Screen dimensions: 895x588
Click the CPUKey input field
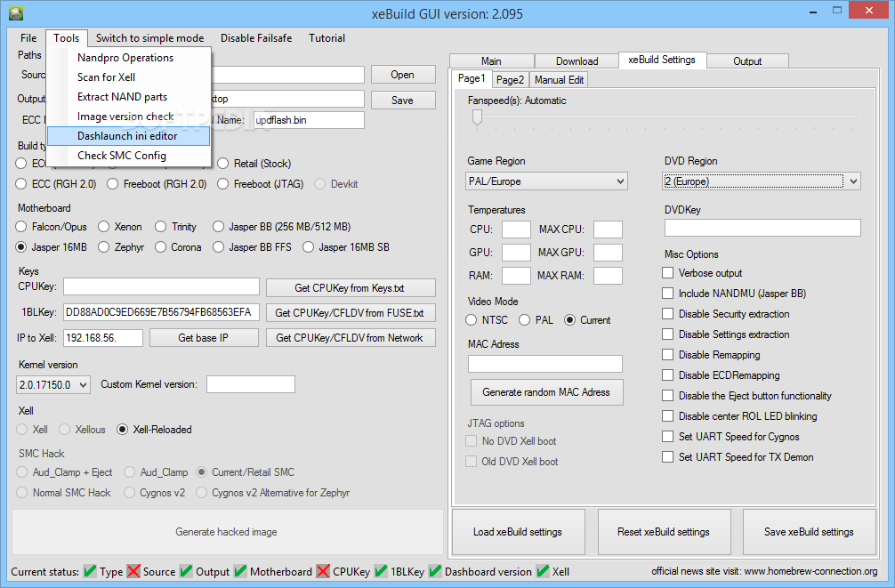161,286
